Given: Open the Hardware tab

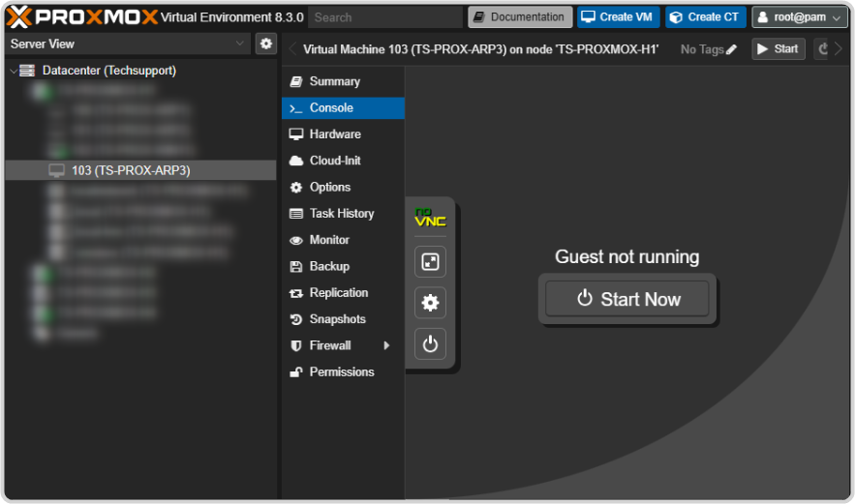Looking at the screenshot, I should [x=334, y=134].
